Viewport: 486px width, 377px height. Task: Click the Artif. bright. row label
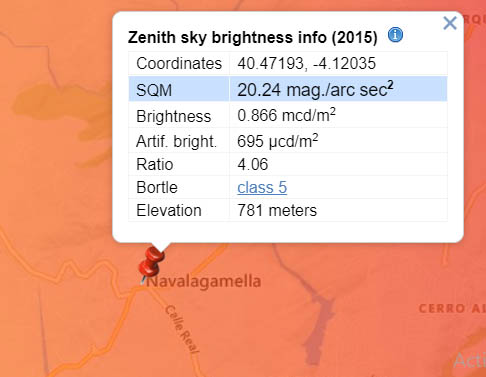point(176,141)
